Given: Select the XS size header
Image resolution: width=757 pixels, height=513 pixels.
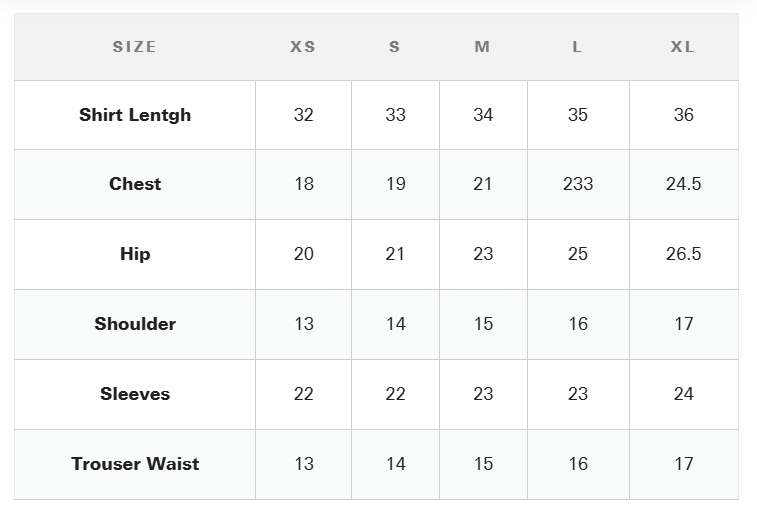Looking at the screenshot, I should [x=303, y=47].
